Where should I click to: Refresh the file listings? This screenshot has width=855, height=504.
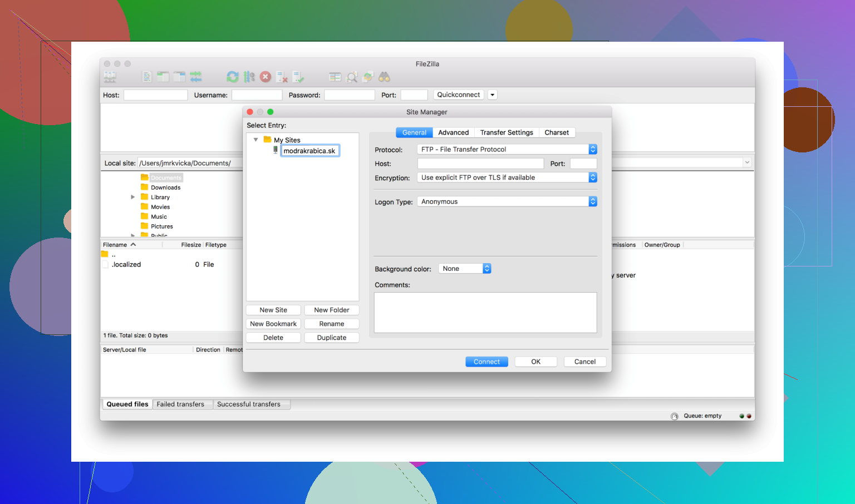(x=233, y=77)
